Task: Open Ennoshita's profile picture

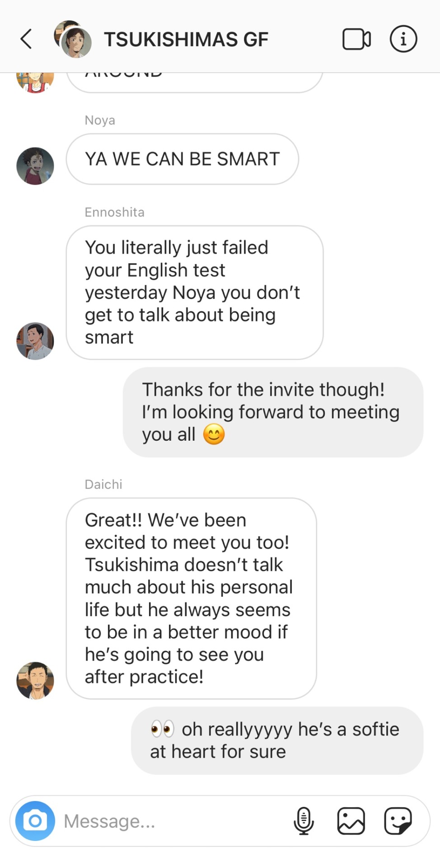Action: click(35, 341)
